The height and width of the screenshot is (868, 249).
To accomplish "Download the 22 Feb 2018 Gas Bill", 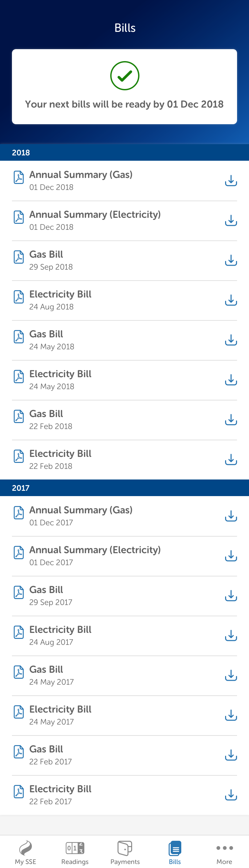I will (231, 420).
